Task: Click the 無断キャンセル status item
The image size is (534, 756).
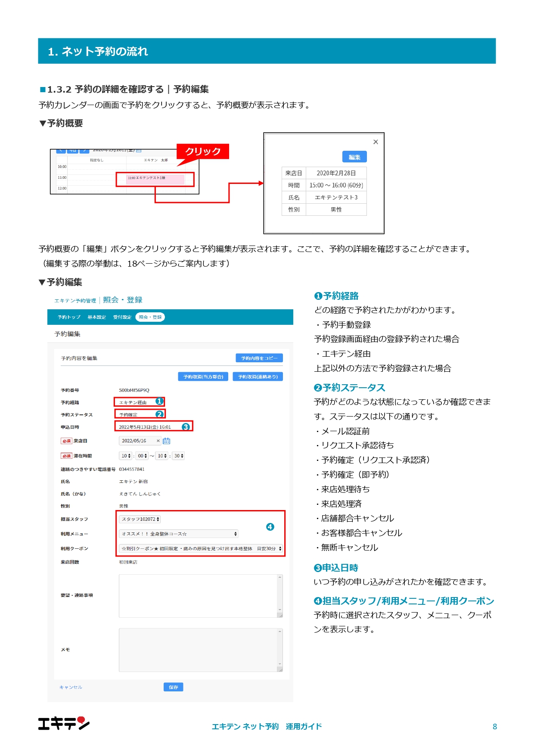Action: coord(350,548)
